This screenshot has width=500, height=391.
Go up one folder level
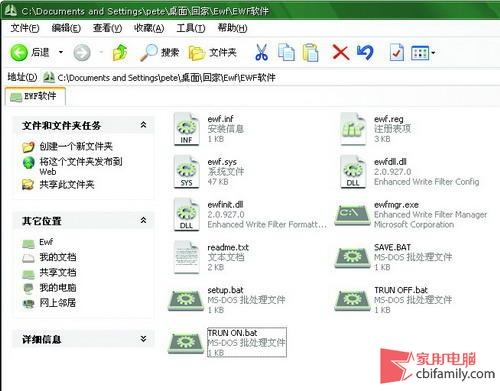point(120,52)
